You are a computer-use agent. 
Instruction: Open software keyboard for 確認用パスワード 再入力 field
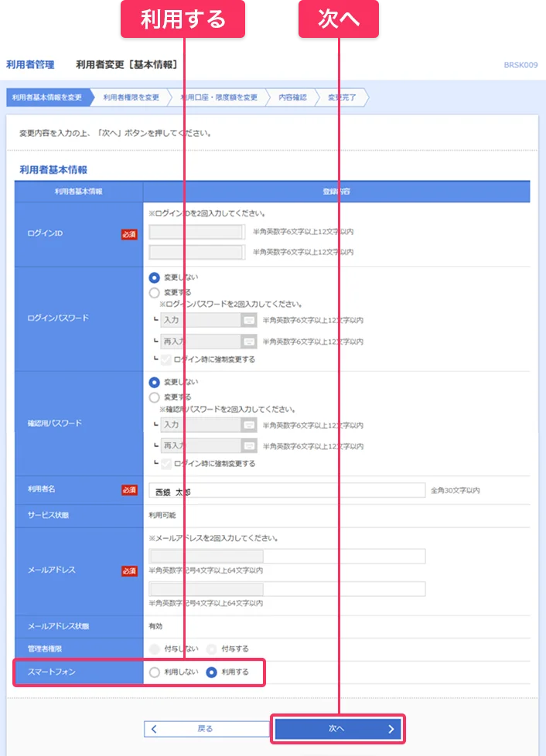pyautogui.click(x=249, y=446)
